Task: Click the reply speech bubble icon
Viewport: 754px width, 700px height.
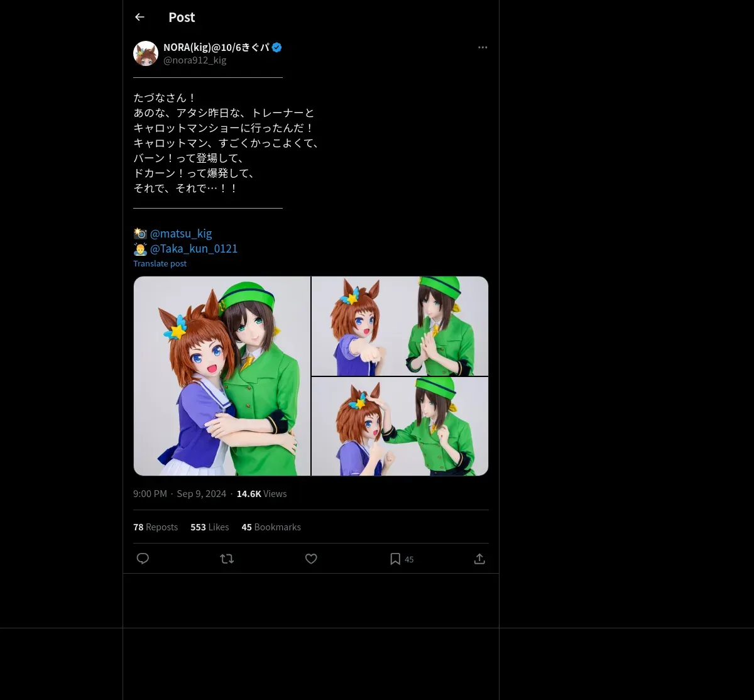Action: pyautogui.click(x=143, y=559)
